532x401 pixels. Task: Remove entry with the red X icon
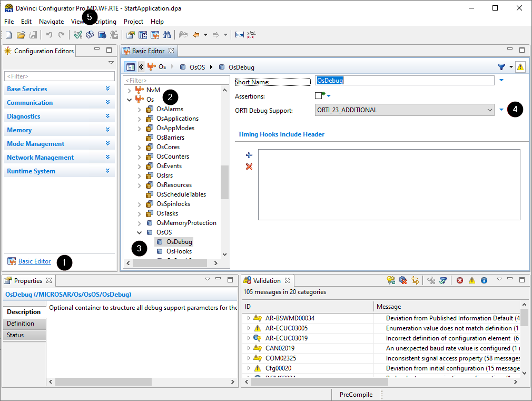(249, 167)
